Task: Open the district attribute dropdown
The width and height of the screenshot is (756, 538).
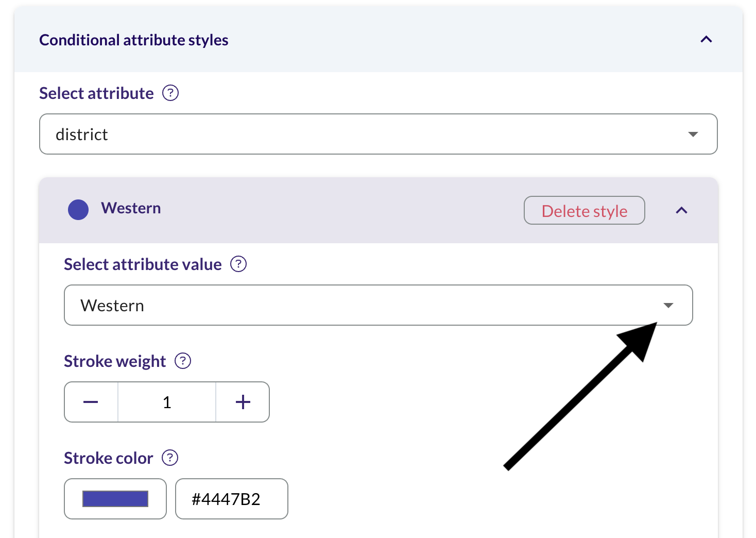Action: click(379, 134)
